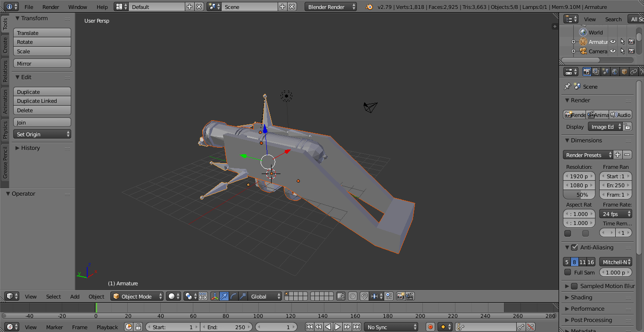Click the Translate button in the Tools panel
644x332 pixels.
42,32
